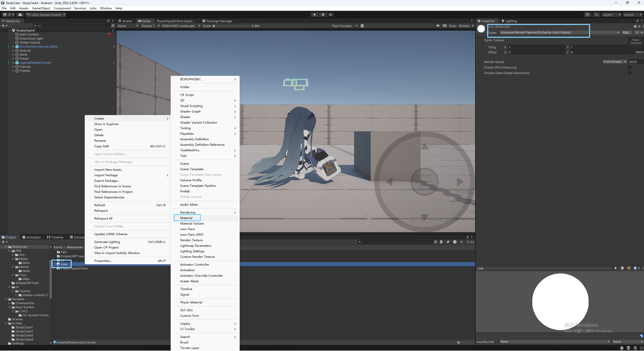Open the Render Queue From Shader dropdown
Viewport: 644px width, 351px height.
point(615,62)
